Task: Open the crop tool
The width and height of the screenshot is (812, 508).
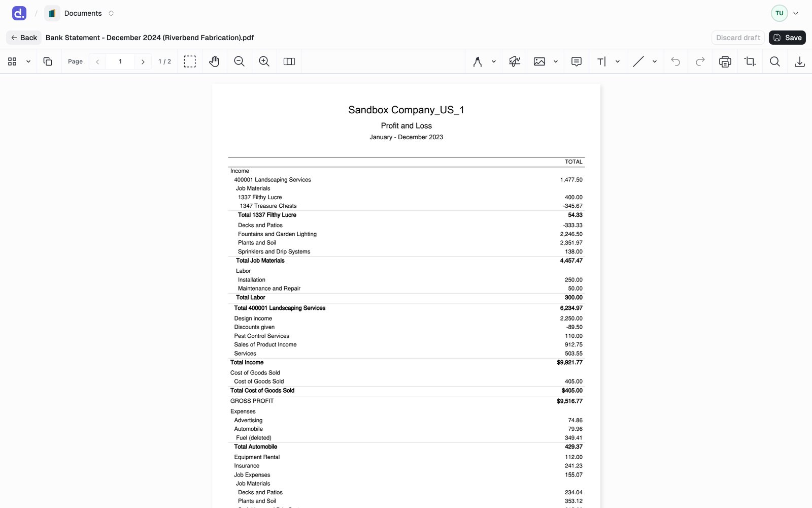Action: tap(750, 61)
